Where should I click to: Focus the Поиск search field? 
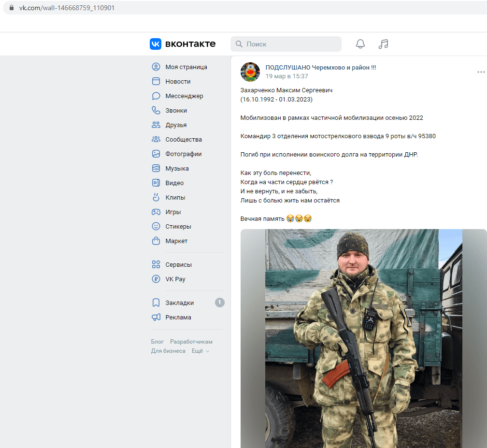pos(290,44)
